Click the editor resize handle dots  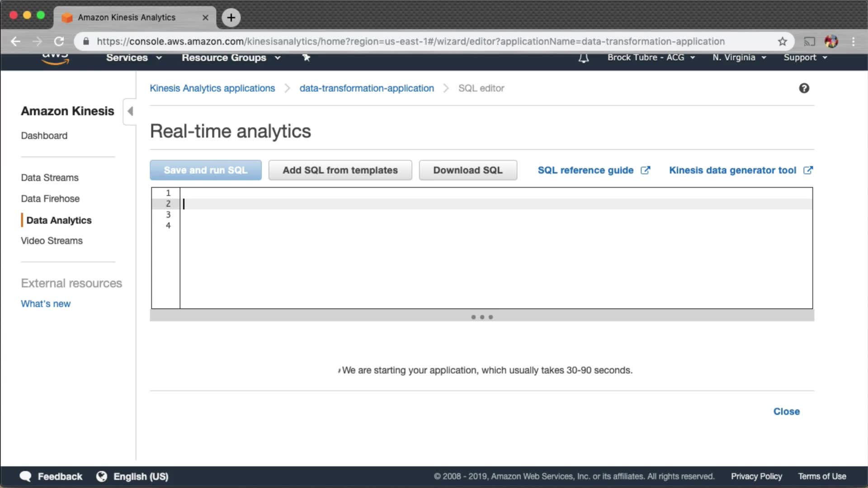point(482,317)
